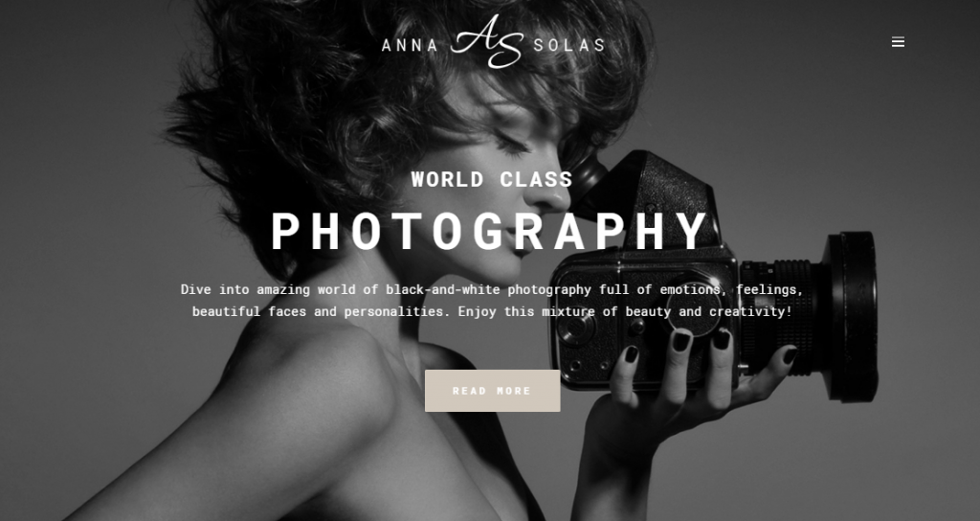Click the PHOTOGRAPHY headline

[491, 231]
